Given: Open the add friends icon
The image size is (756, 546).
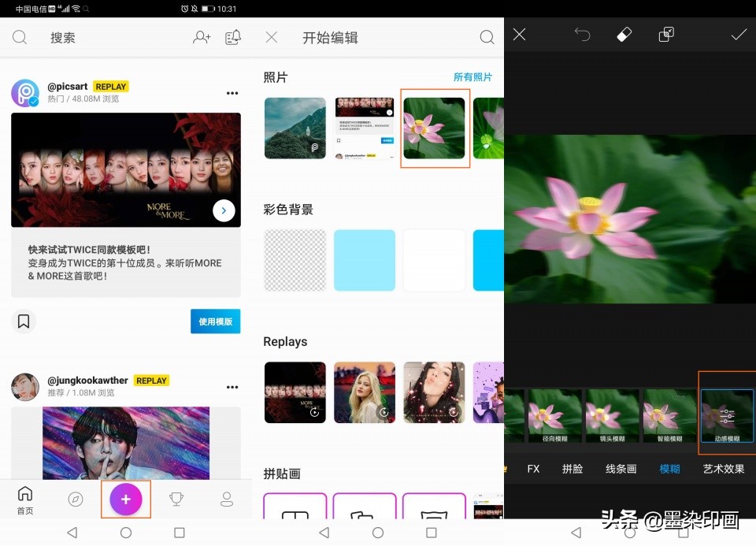Looking at the screenshot, I should pos(202,37).
